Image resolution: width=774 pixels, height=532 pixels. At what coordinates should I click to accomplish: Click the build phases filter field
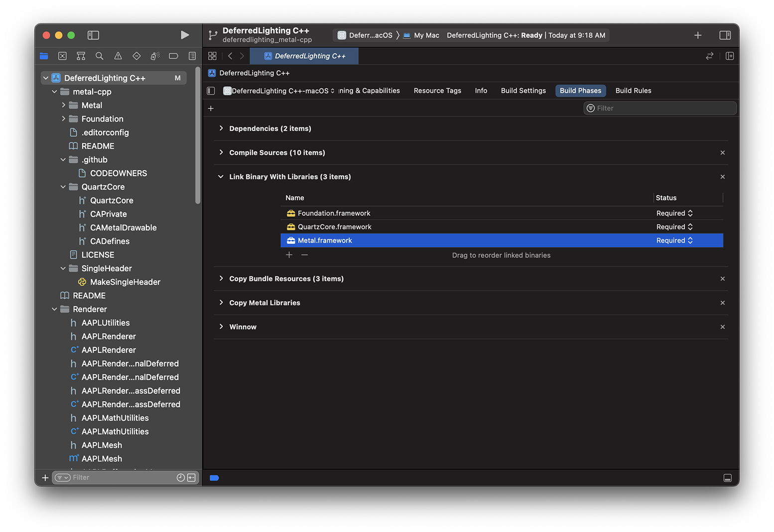[x=659, y=108]
